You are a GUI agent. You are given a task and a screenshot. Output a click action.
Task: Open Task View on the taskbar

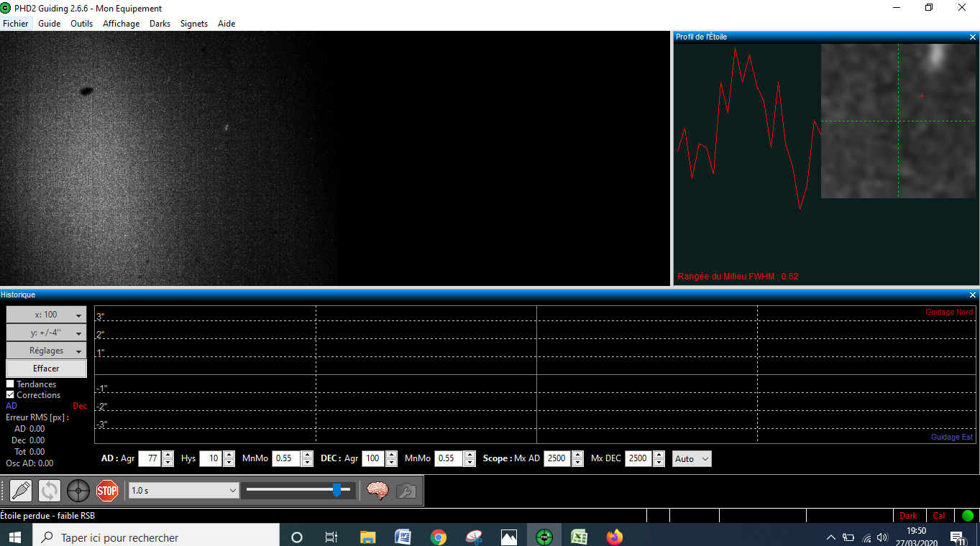click(331, 537)
